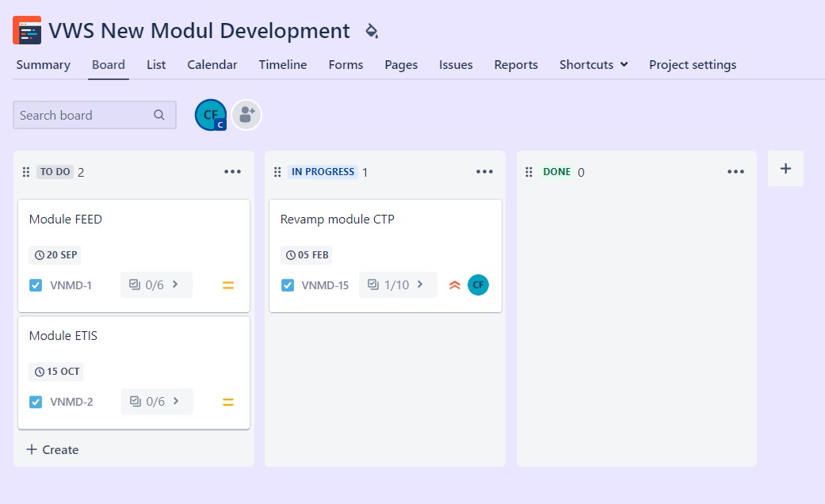Viewport: 825px width, 504px height.
Task: Open the IN PROGRESS column more options
Action: [x=484, y=171]
